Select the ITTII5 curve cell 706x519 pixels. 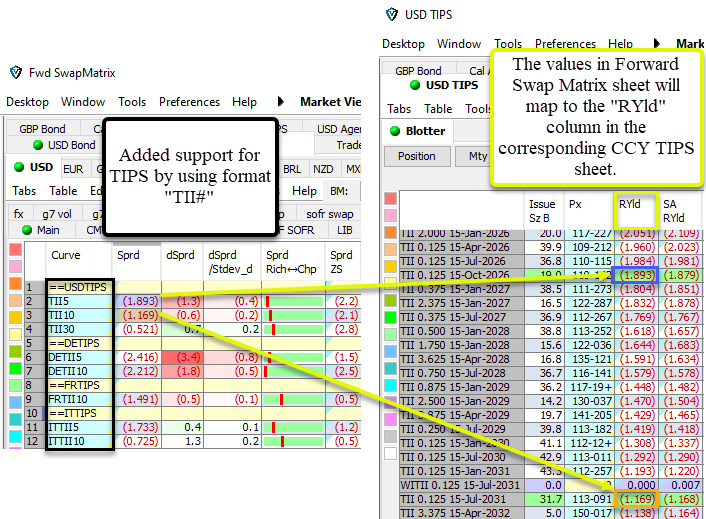pyautogui.click(x=80, y=427)
